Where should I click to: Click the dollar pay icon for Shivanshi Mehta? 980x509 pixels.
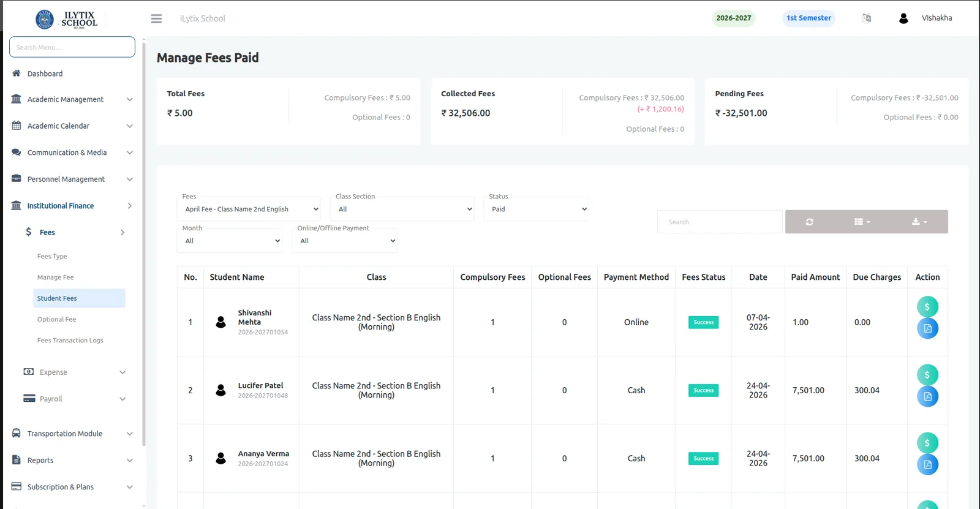pos(927,307)
